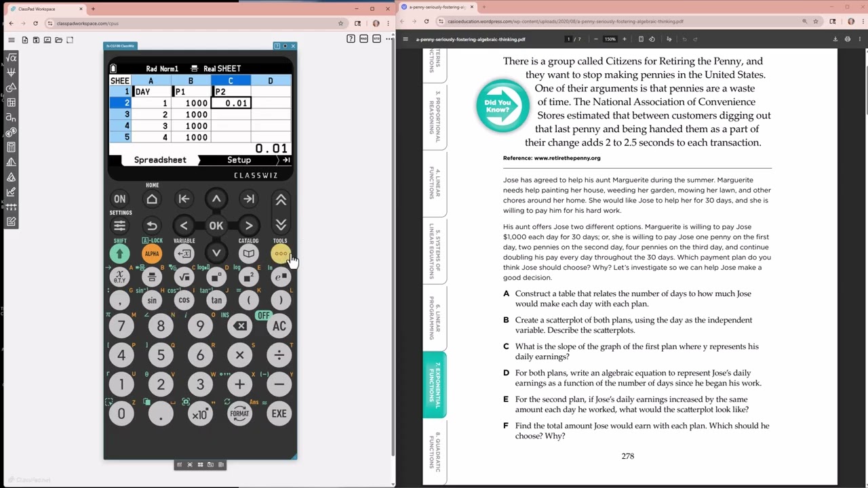Select the financial coins tool in left sidebar
The height and width of the screenshot is (488, 868).
(x=11, y=132)
